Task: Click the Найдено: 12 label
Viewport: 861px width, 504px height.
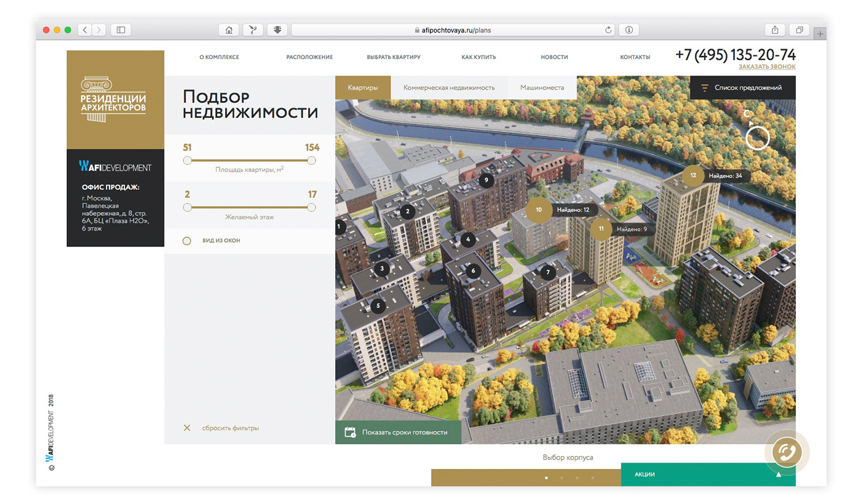Action: pos(574,210)
